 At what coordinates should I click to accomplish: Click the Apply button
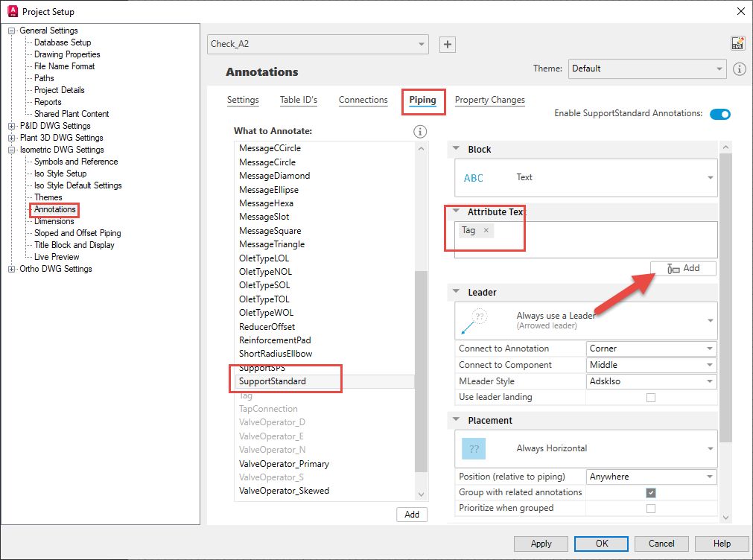541,544
